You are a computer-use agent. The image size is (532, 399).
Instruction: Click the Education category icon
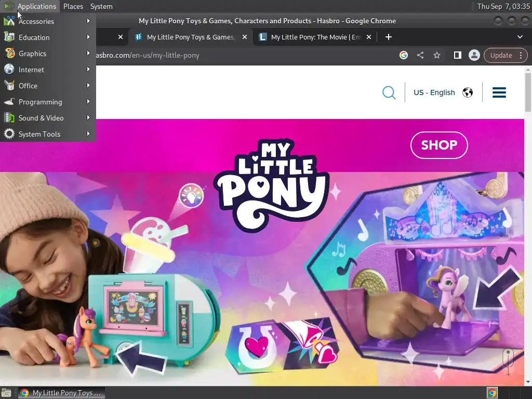[9, 37]
